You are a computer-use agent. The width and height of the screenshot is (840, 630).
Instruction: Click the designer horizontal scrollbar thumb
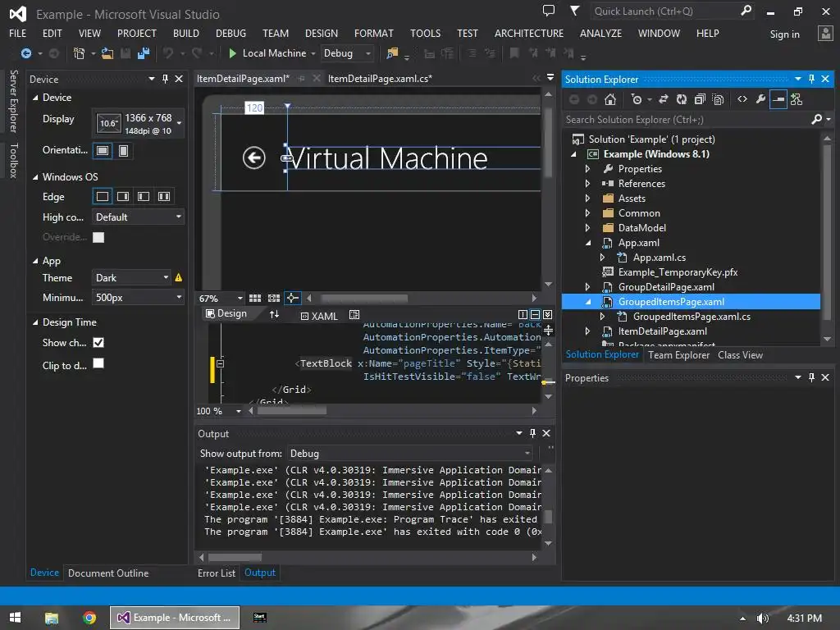[363, 298]
